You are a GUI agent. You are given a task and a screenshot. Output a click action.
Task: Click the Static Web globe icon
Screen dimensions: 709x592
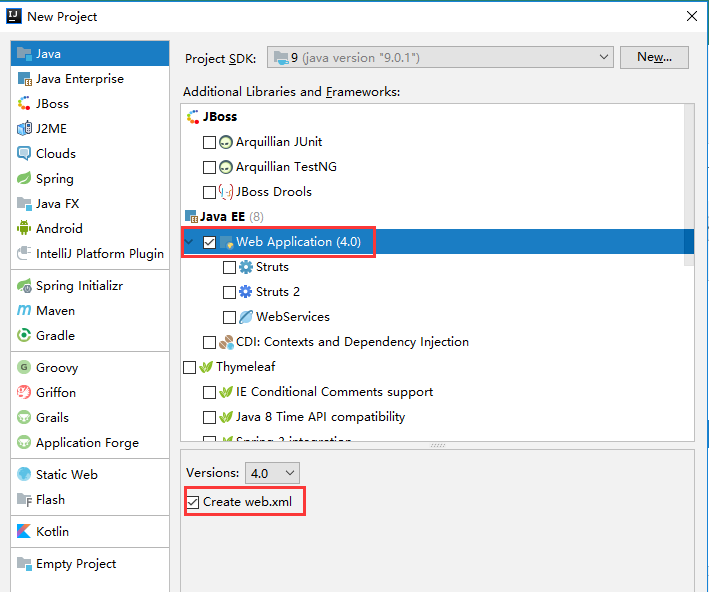click(x=24, y=474)
